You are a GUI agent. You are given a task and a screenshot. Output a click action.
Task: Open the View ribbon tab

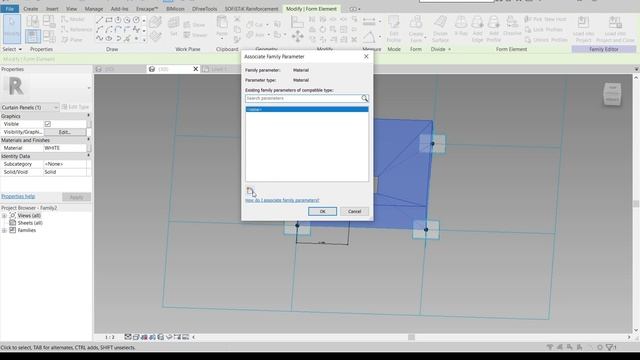71,9
